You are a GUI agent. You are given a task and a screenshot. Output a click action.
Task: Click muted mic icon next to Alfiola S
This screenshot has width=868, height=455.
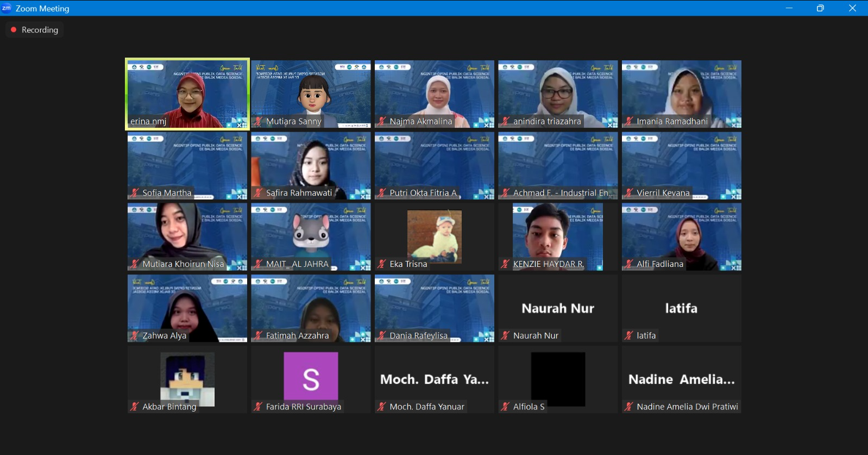tap(506, 406)
